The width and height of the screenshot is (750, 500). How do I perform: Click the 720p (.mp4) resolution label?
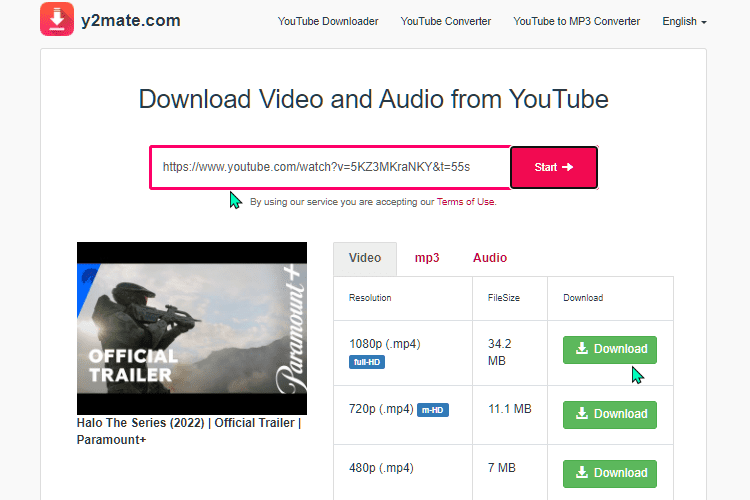pos(381,409)
